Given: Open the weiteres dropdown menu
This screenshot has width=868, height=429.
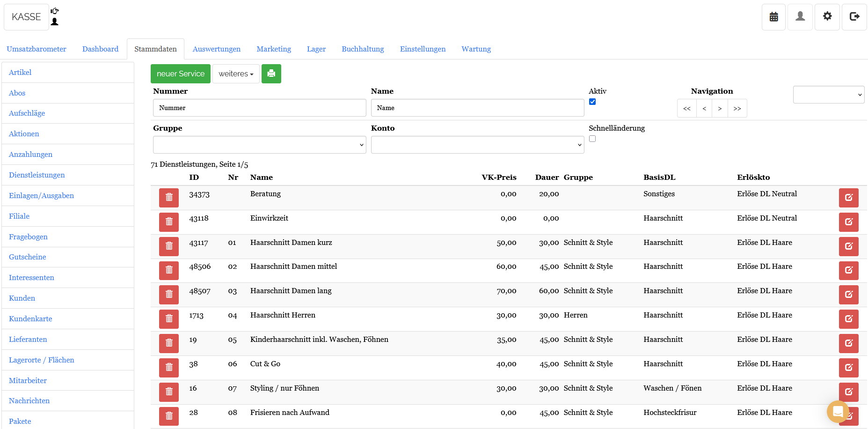Looking at the screenshot, I should [236, 74].
